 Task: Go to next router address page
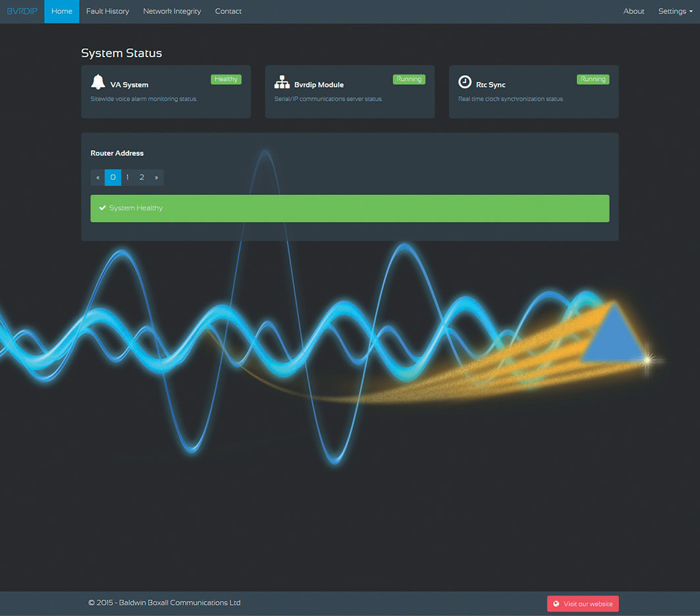point(156,177)
